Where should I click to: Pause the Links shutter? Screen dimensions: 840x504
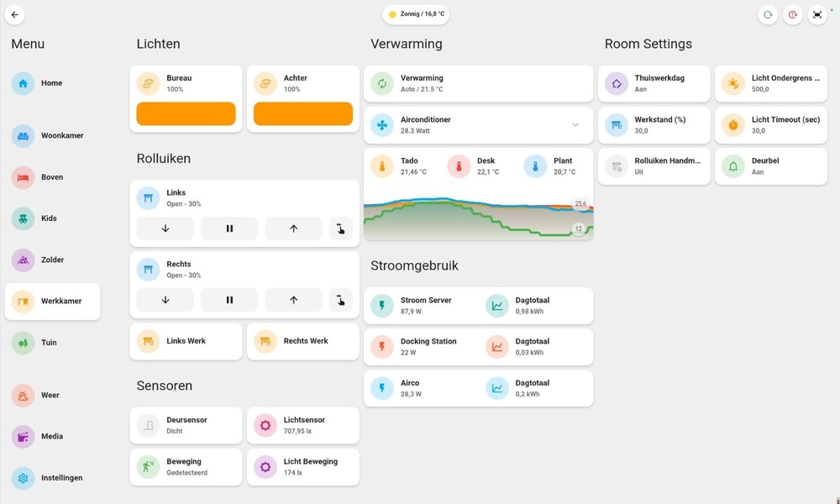pos(228,228)
